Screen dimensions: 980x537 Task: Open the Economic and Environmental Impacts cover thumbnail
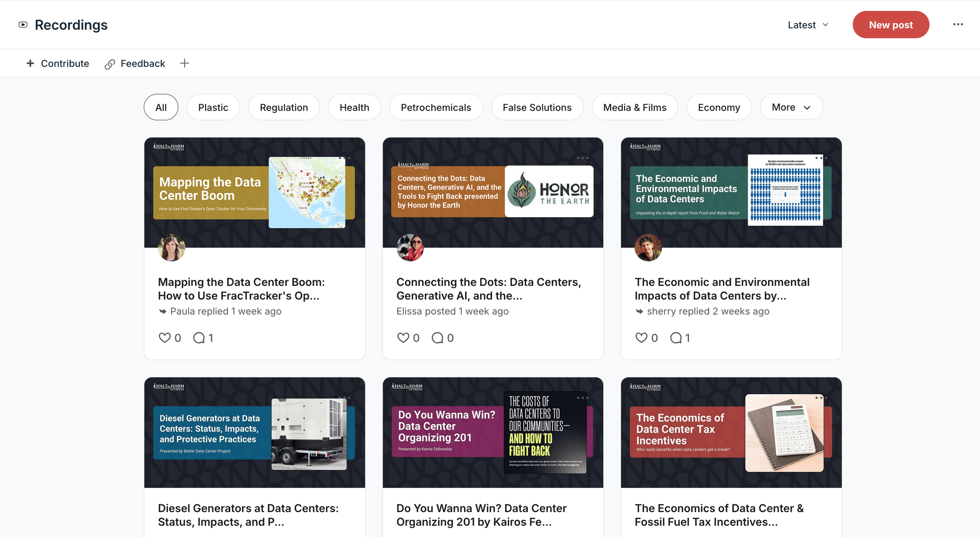click(731, 192)
